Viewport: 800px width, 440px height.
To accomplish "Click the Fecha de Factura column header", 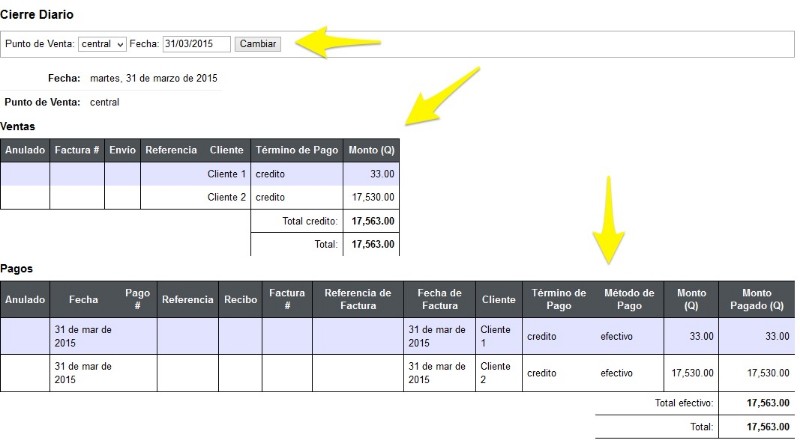I will click(x=439, y=300).
